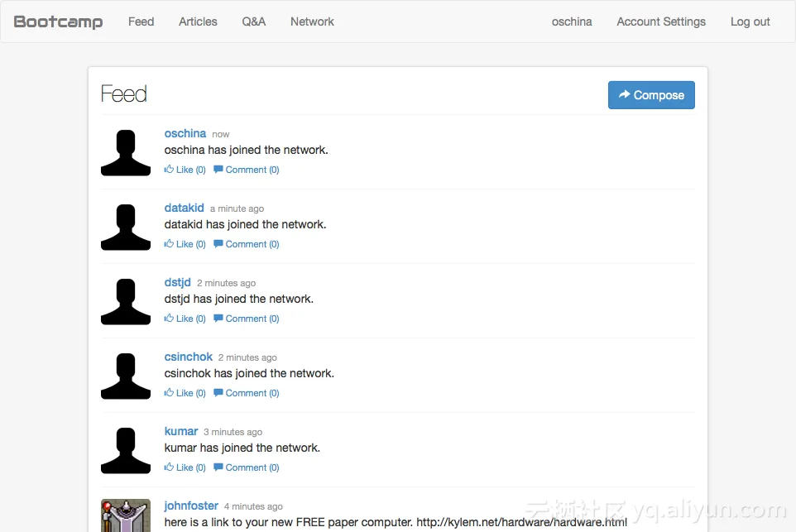Viewport: 796px width, 532px height.
Task: Open johnfoster's profile link
Action: (191, 506)
